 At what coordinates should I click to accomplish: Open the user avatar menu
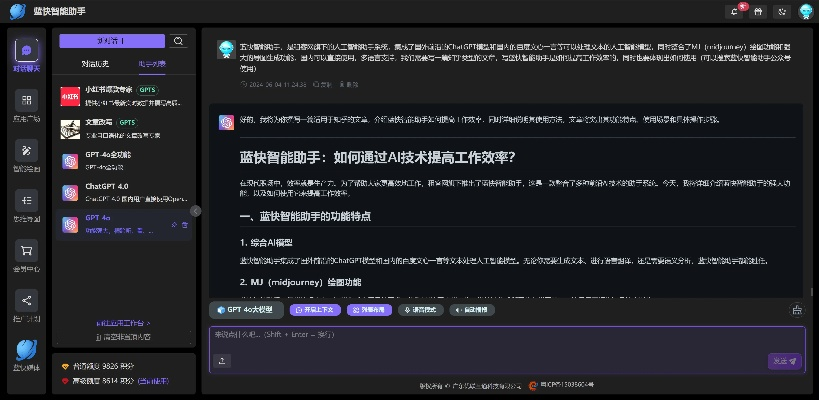click(x=806, y=11)
